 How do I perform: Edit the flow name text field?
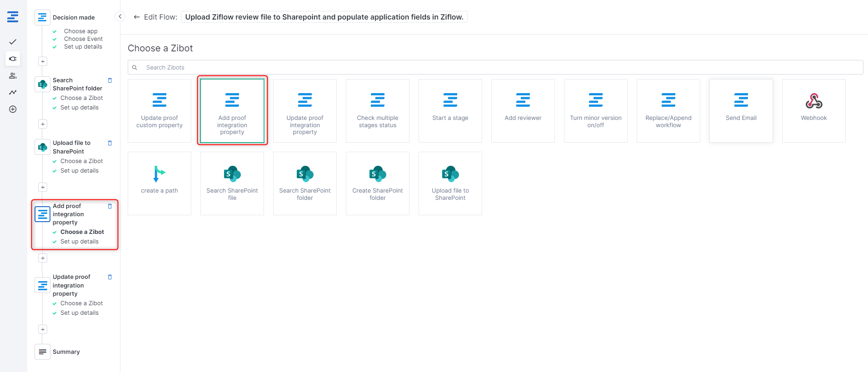pyautogui.click(x=324, y=17)
